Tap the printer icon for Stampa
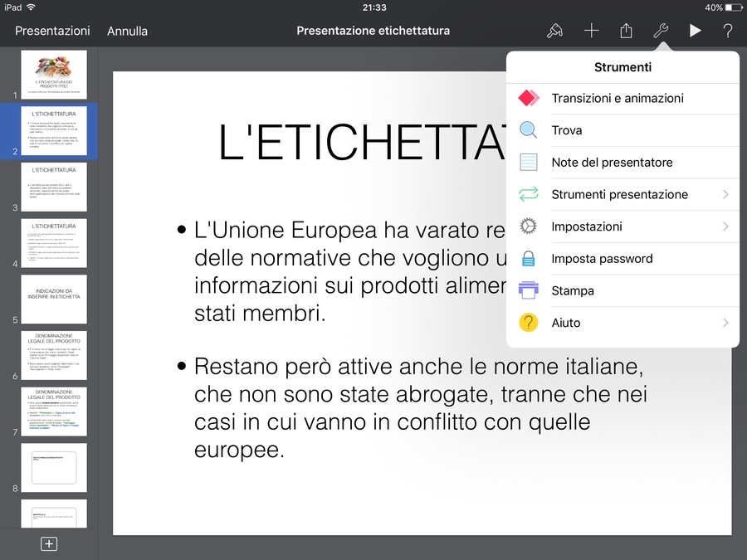This screenshot has width=747, height=560. click(x=529, y=290)
